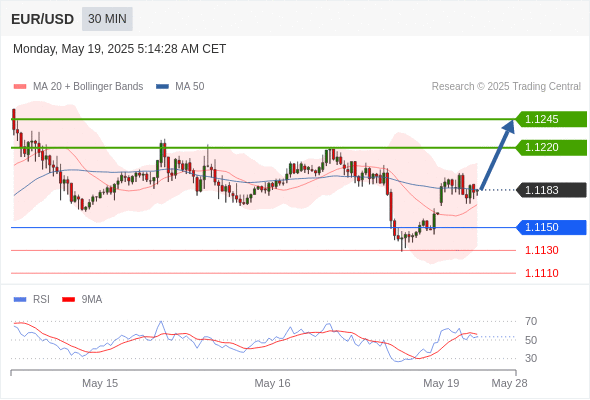
Task: Click the blue MA 50 legend swatch
Action: point(162,87)
